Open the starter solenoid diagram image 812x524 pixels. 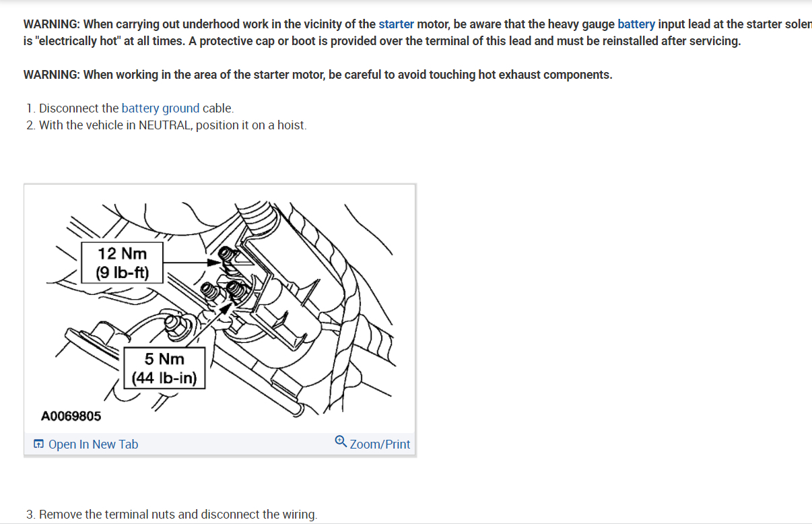pyautogui.click(x=219, y=309)
